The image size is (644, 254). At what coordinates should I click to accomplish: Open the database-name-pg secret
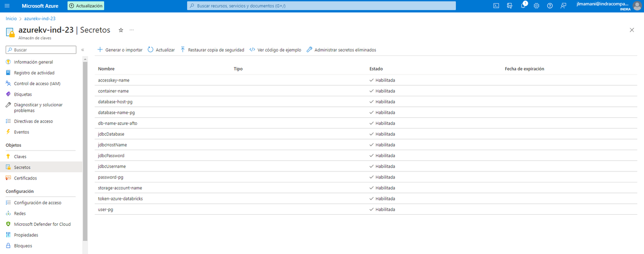(x=116, y=112)
